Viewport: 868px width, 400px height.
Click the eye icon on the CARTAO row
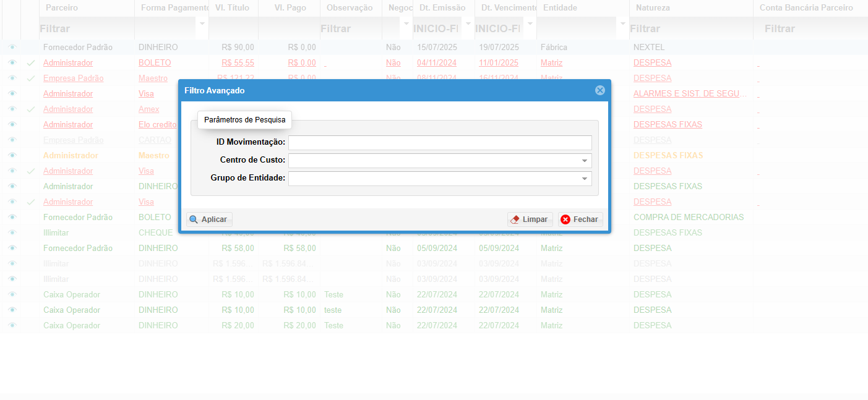click(12, 140)
